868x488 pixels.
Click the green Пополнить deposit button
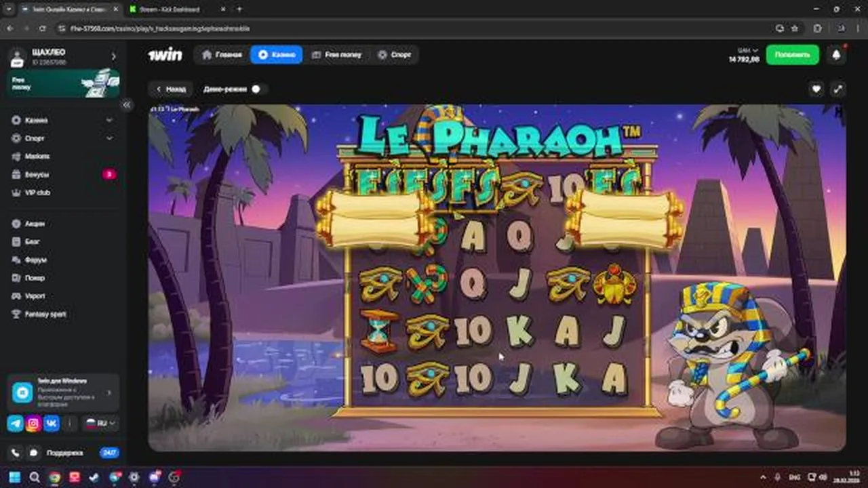pos(793,55)
